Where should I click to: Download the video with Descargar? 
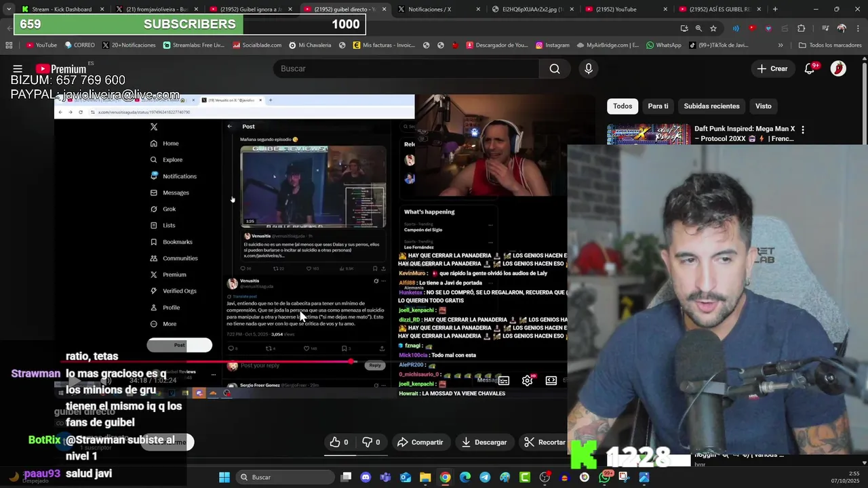coord(484,442)
